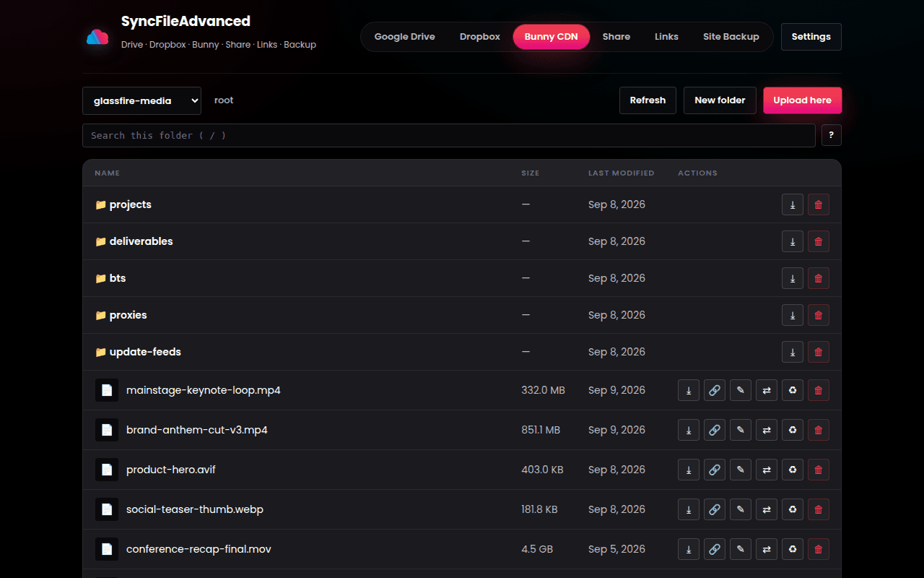The width and height of the screenshot is (924, 578).
Task: Click the SyncFileAdvanced cloud logo
Action: tap(97, 37)
